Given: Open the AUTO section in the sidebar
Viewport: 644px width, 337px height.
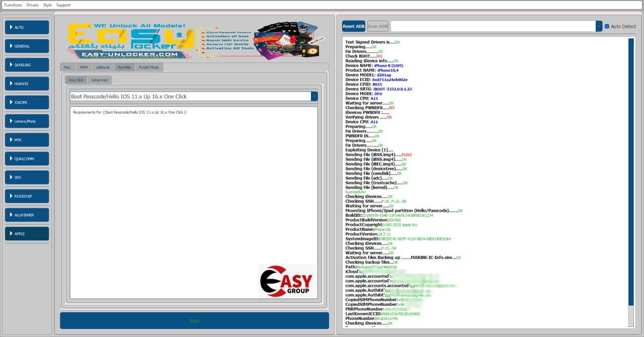Looking at the screenshot, I should point(27,27).
